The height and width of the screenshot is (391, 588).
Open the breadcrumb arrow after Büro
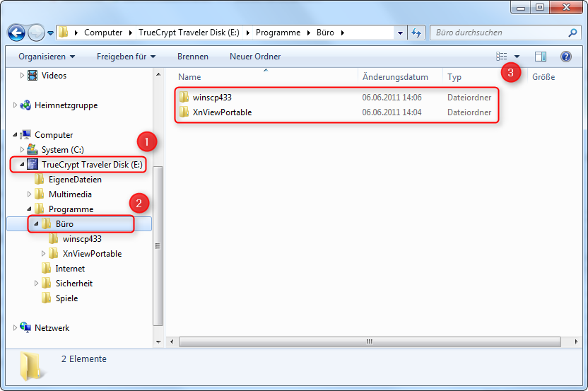point(342,33)
